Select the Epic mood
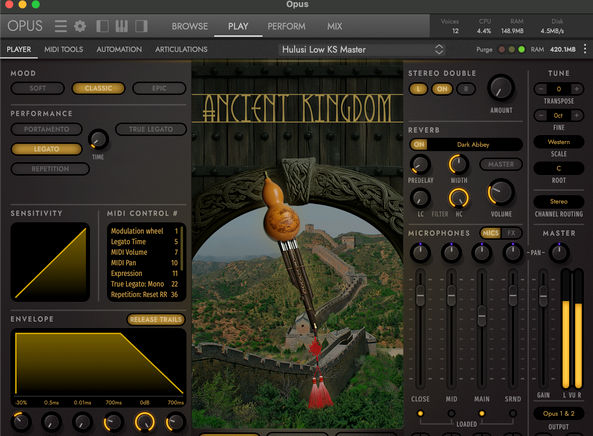593x436 pixels. click(x=159, y=88)
